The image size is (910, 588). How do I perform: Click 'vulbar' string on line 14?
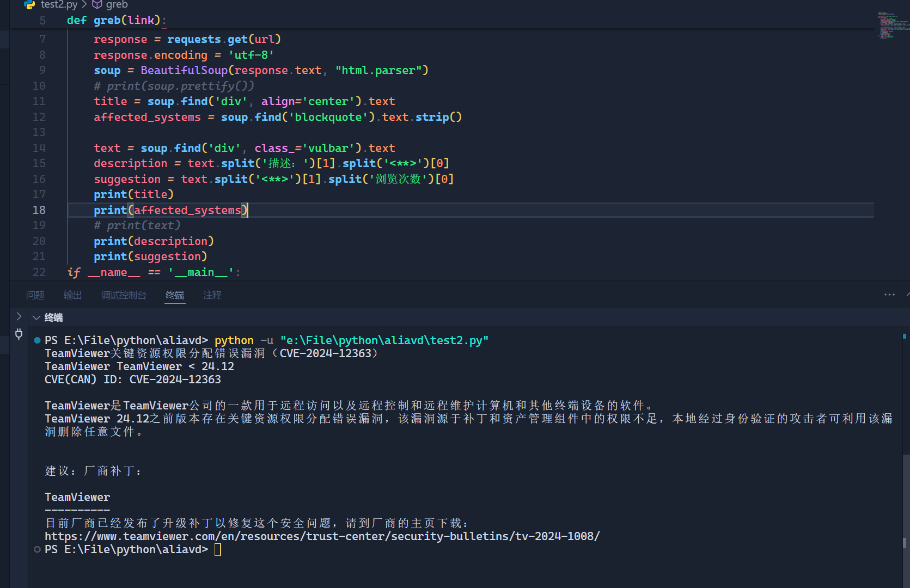pos(328,148)
